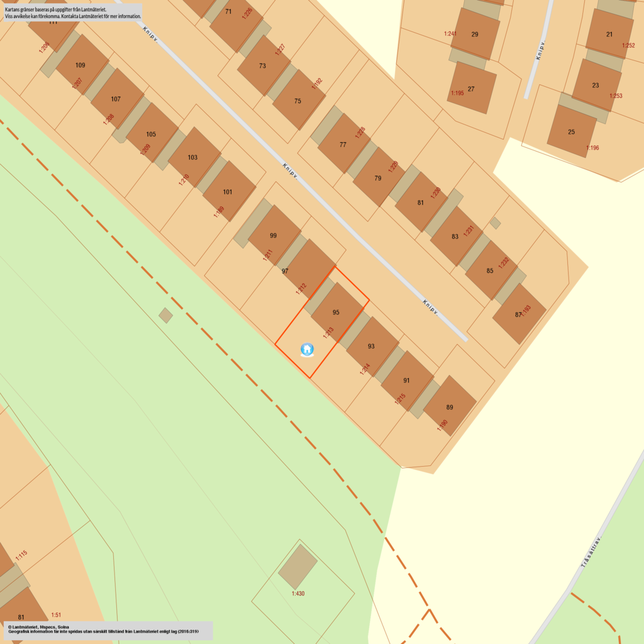This screenshot has width=644, height=644.
Task: Click property label 1:241
Action: coord(450,34)
